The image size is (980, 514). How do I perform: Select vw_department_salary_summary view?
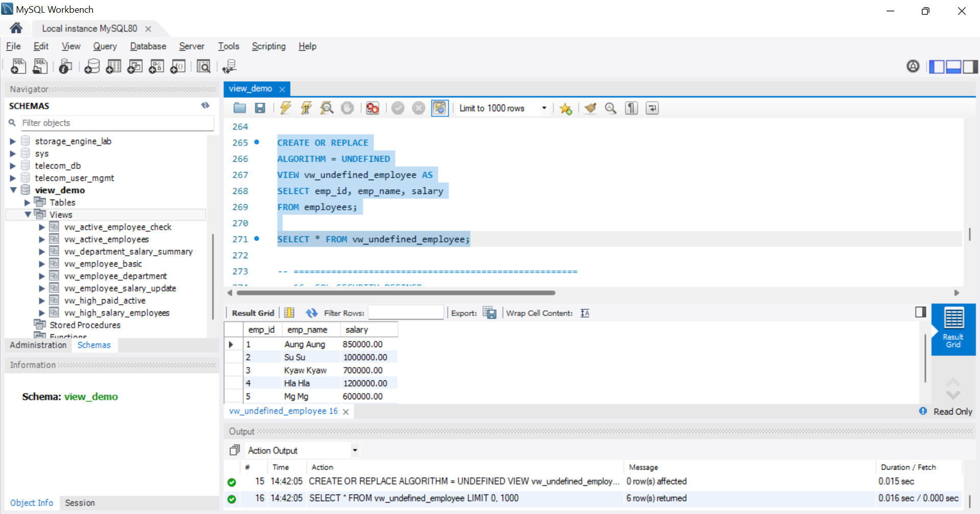pos(128,252)
